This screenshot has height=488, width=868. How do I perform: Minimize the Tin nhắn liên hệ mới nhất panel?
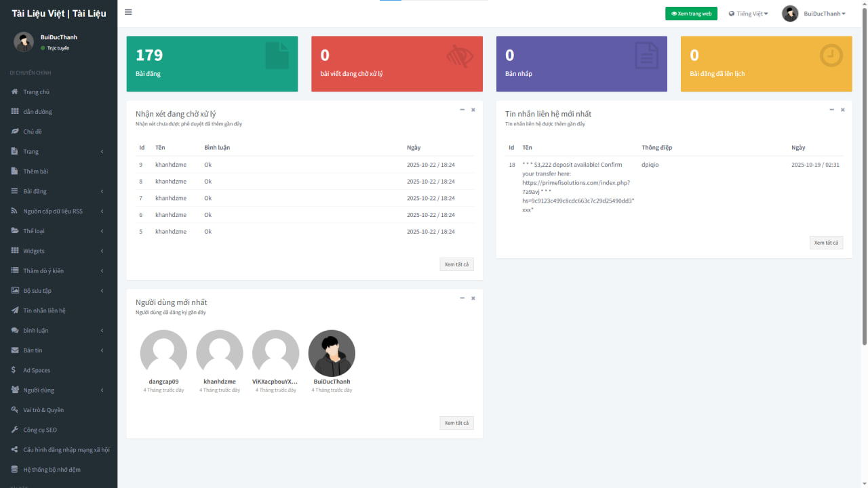pyautogui.click(x=831, y=109)
